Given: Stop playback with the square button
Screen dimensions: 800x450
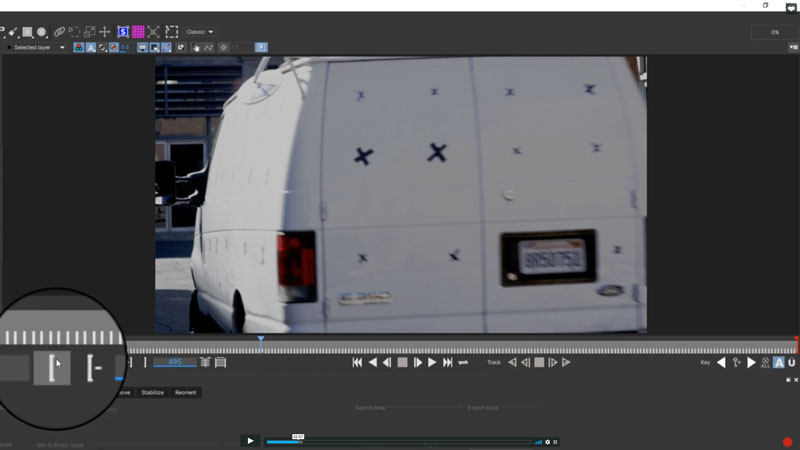Looking at the screenshot, I should (x=403, y=362).
